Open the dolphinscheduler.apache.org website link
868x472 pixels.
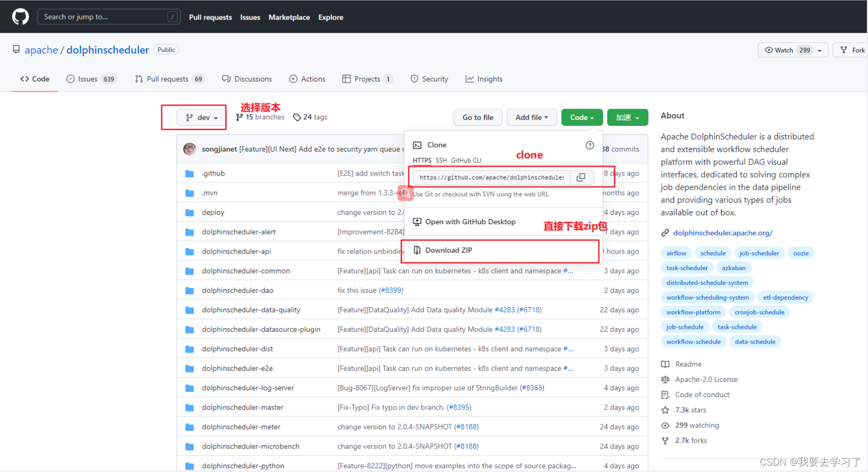coord(723,233)
